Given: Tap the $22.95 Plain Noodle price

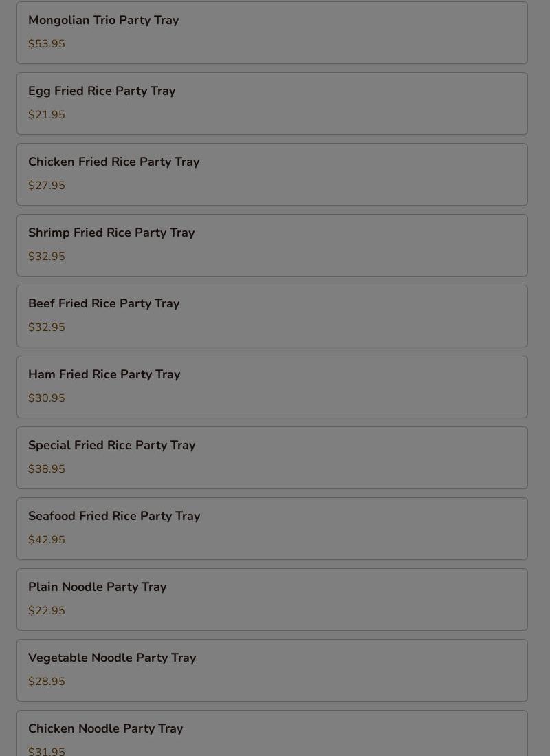Looking at the screenshot, I should pyautogui.click(x=47, y=611).
